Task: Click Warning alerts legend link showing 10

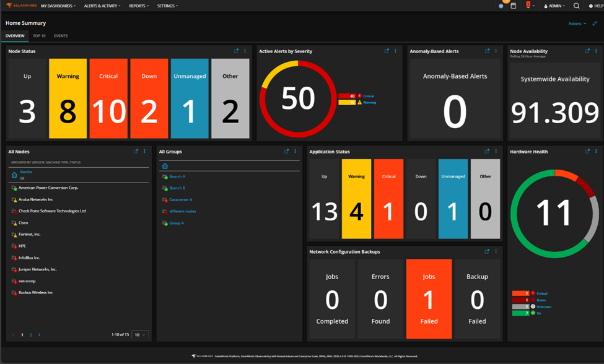Action: coord(369,102)
